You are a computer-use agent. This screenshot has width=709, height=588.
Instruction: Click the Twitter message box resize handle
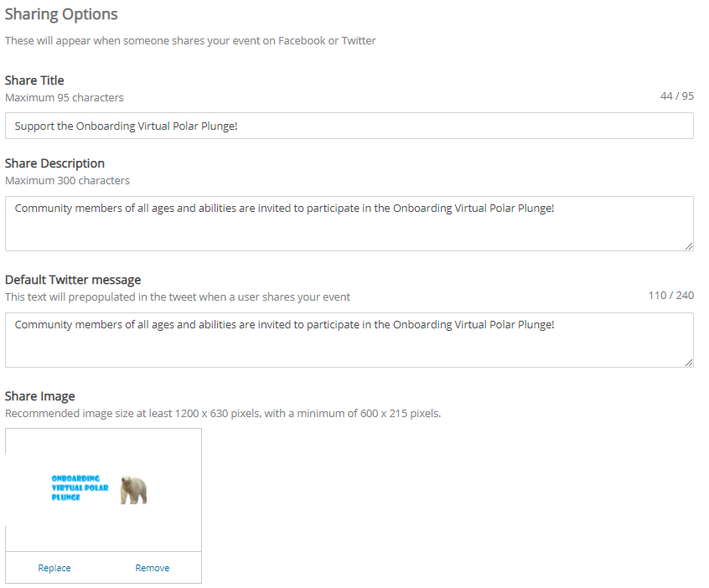pos(688,362)
